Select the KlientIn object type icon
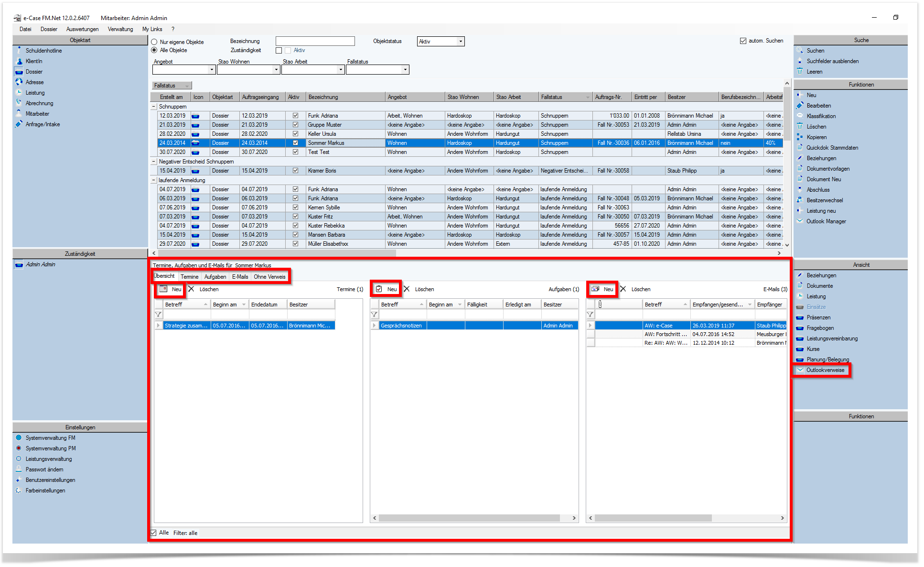Image resolution: width=924 pixels, height=567 pixels. coord(19,61)
